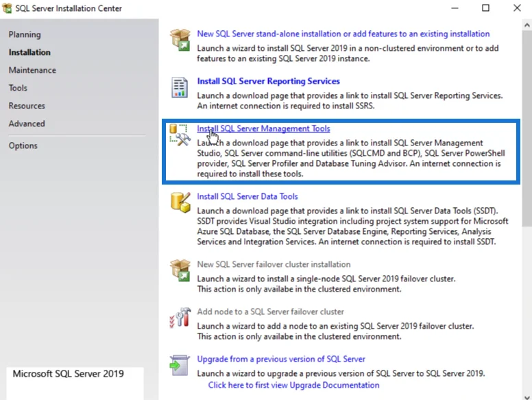Viewport: 532px width, 400px height.
Task: Click Add node to a SQL Server failover cluster
Action: [270, 311]
